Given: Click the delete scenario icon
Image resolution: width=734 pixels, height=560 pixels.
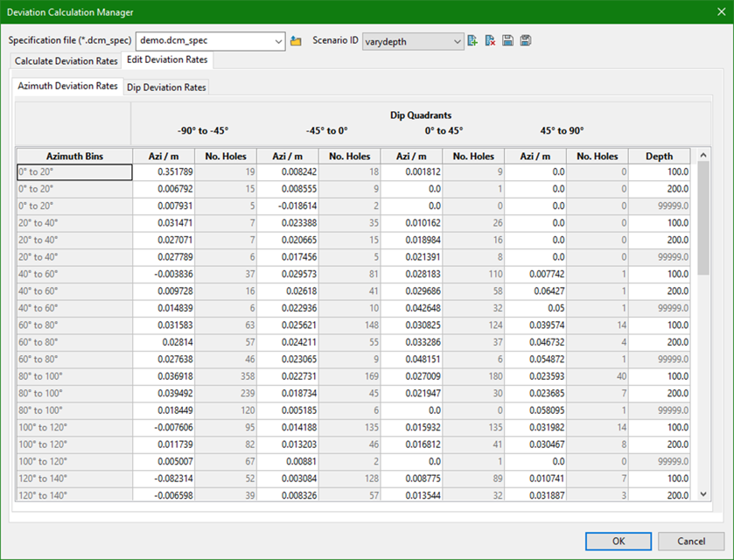Looking at the screenshot, I should coord(491,41).
